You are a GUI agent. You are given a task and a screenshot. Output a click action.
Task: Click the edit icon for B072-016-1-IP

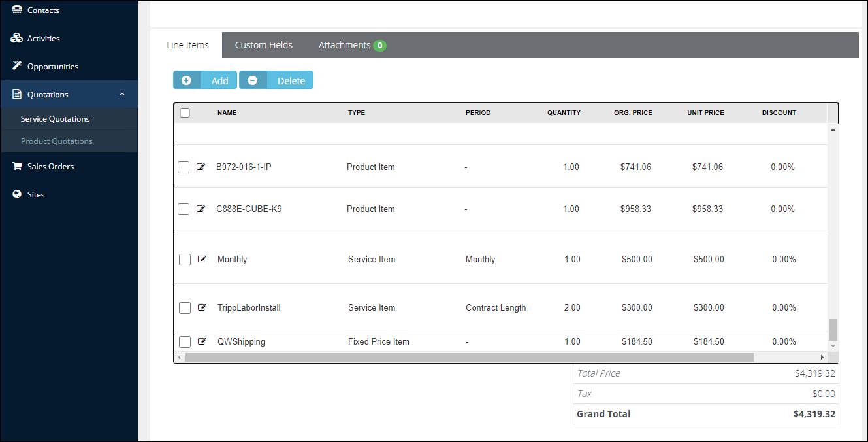[x=201, y=167]
